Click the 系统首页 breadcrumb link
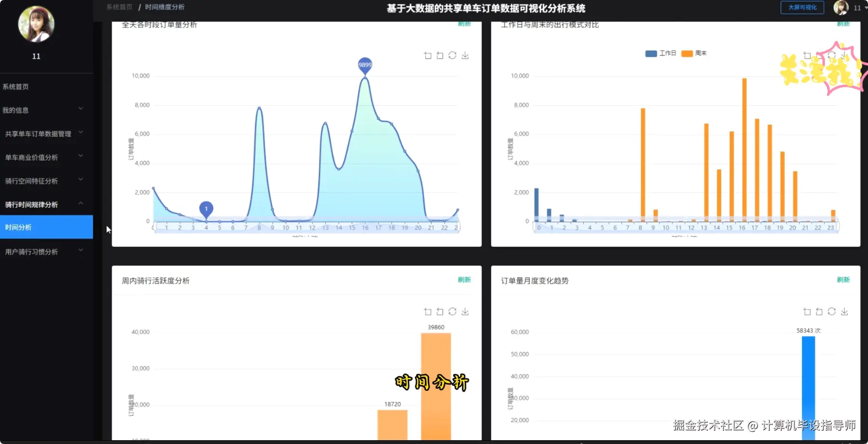Screen dimensions: 868x444 pyautogui.click(x=120, y=7)
